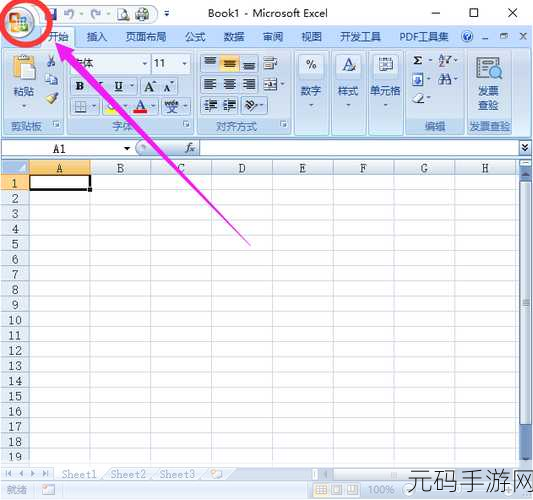Open font name dropdown
The width and height of the screenshot is (533, 500).
point(144,64)
